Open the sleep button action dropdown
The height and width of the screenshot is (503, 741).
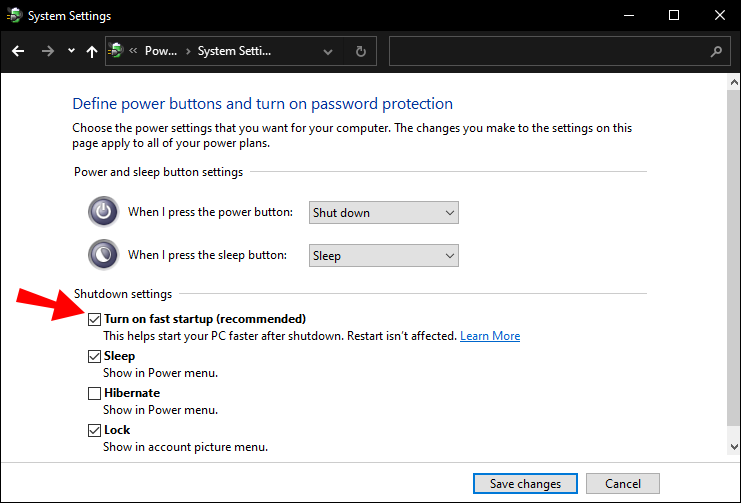pos(383,255)
